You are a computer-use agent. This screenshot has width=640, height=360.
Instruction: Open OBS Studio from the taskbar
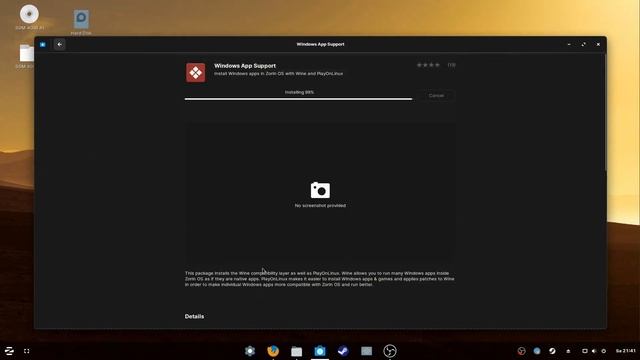tap(390, 351)
